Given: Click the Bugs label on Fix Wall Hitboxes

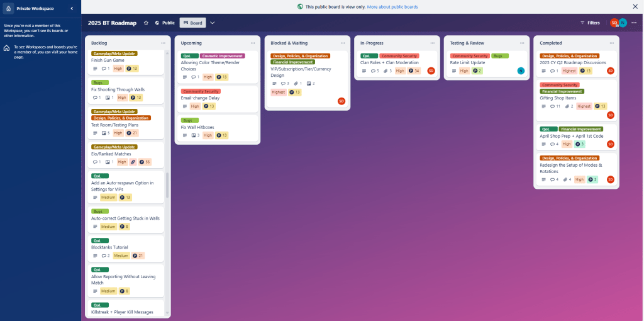Looking at the screenshot, I should [x=189, y=120].
